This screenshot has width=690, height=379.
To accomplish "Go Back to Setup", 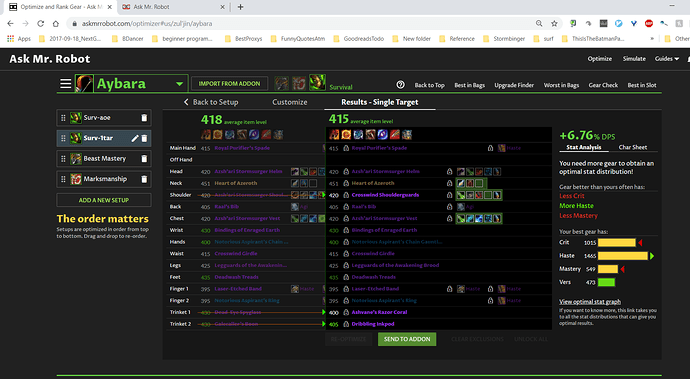I will tap(211, 102).
